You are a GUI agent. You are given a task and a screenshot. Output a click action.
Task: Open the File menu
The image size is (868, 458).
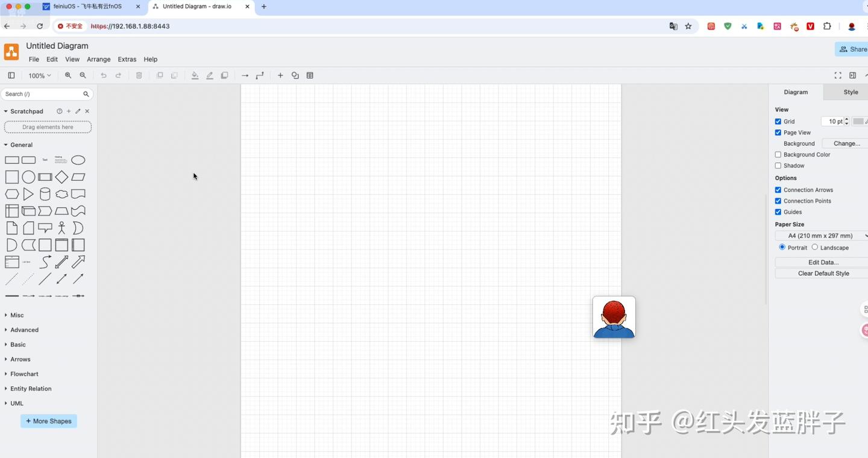coord(34,60)
